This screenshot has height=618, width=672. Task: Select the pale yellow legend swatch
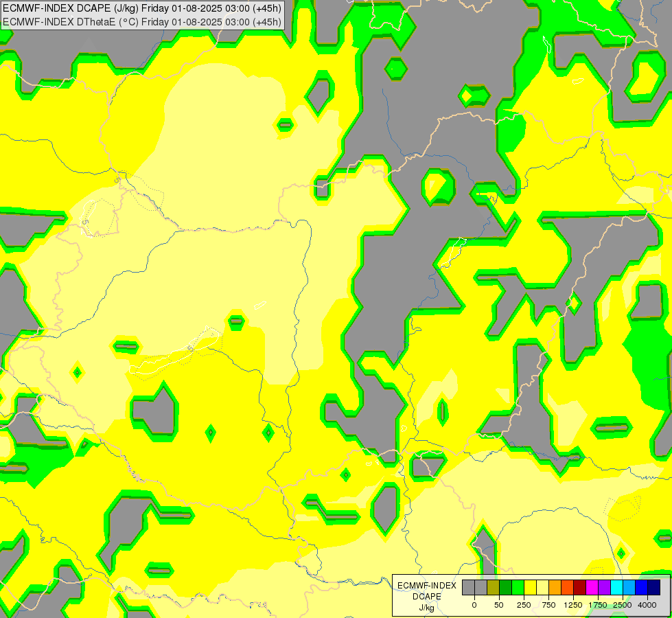pos(543,587)
